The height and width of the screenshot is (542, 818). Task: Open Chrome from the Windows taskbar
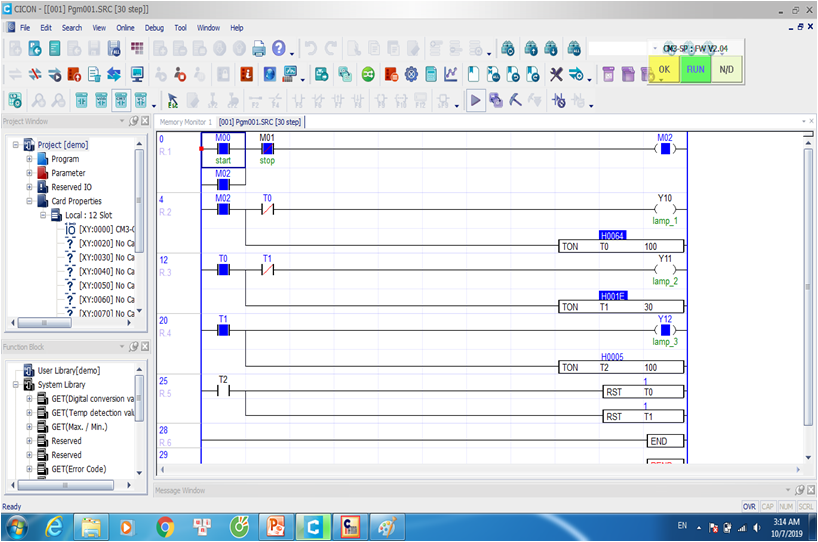click(x=165, y=526)
